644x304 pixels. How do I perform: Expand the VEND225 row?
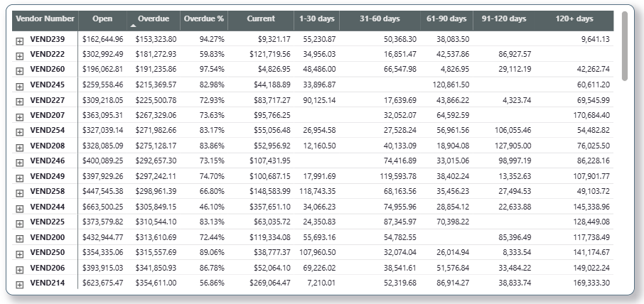[x=19, y=224]
